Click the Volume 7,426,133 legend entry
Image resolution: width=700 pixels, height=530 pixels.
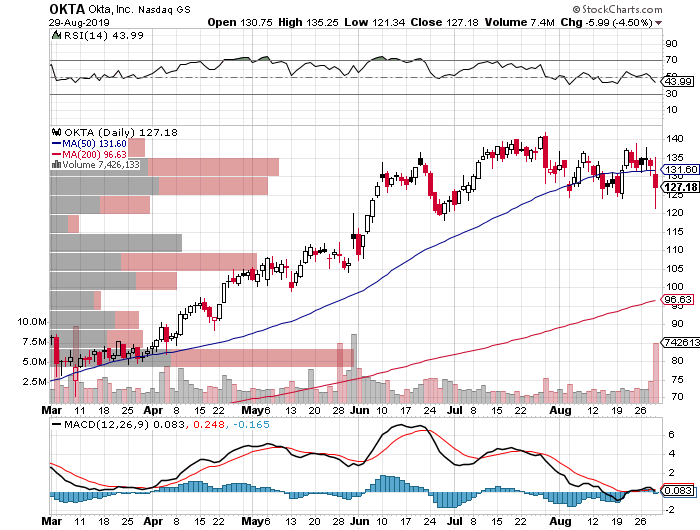[x=101, y=165]
